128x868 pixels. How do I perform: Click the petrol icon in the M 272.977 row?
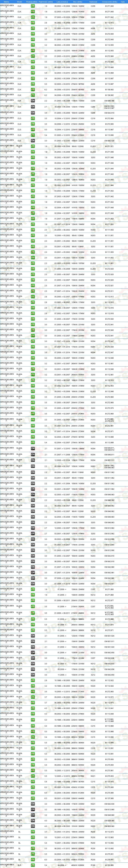pos(33,600)
